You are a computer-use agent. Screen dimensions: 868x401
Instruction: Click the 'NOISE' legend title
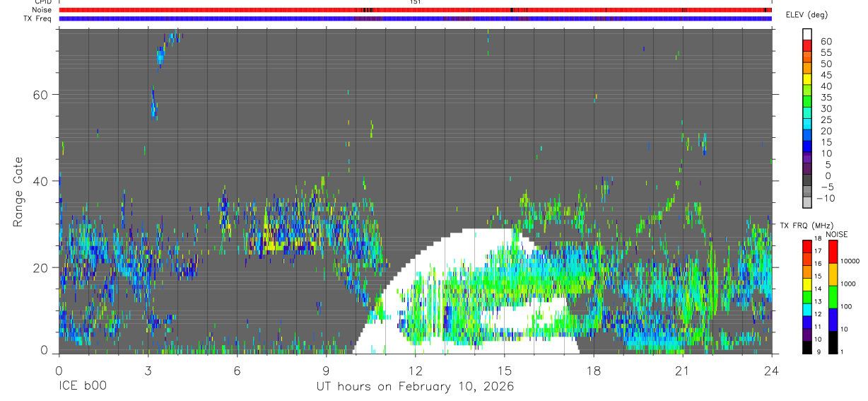coord(837,234)
